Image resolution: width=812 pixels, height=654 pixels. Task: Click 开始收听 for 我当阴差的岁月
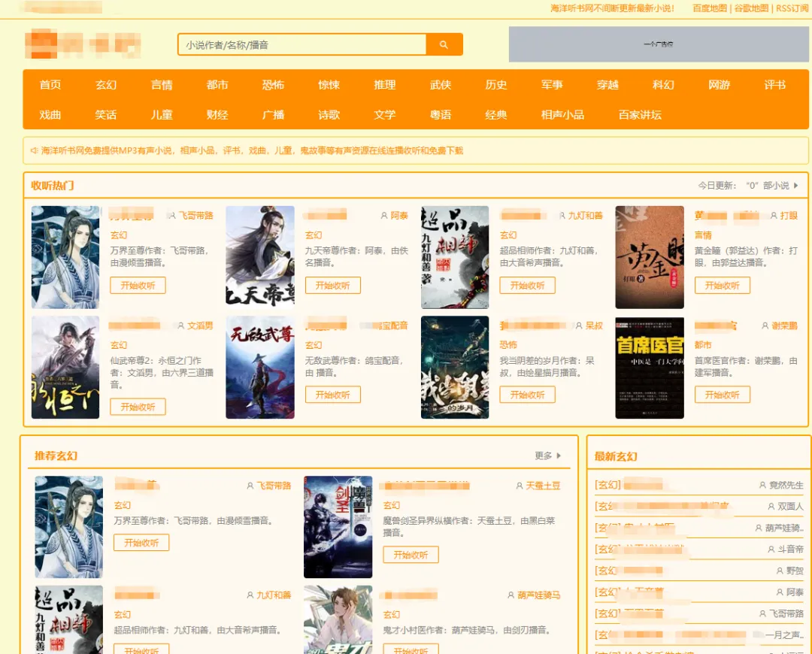point(528,395)
